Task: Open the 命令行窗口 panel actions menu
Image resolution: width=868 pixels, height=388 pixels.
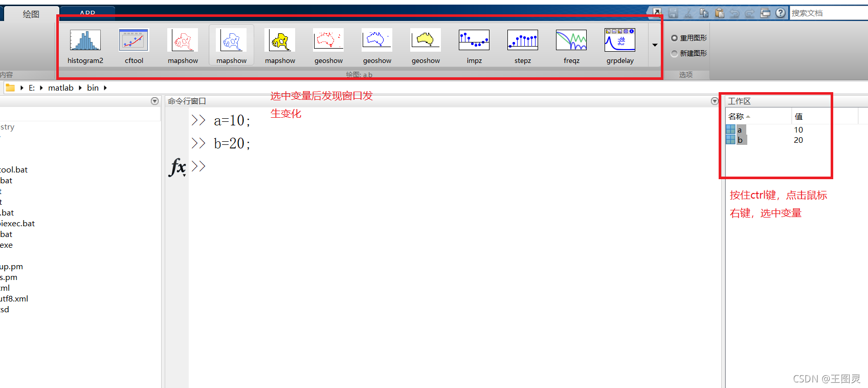Action: click(x=715, y=101)
